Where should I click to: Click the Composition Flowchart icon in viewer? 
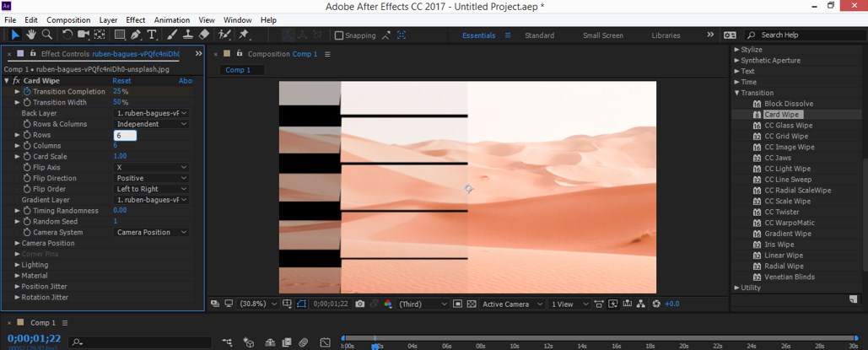pyautogui.click(x=641, y=304)
